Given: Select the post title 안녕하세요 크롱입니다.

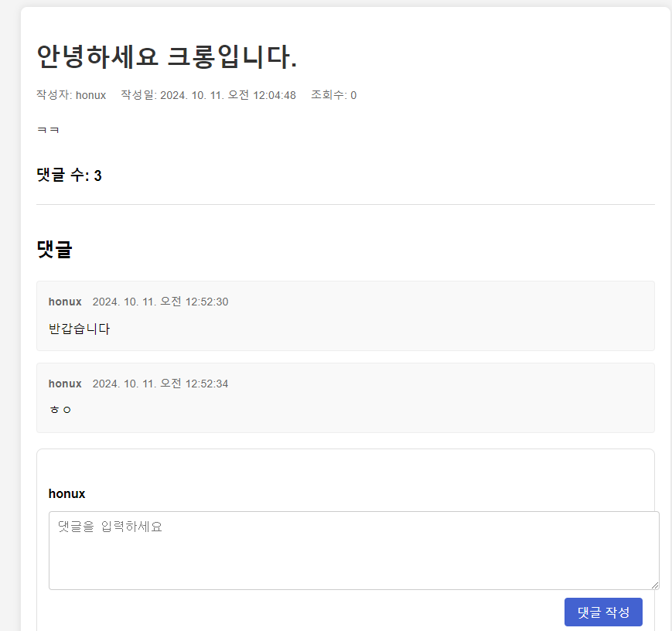Looking at the screenshot, I should tap(167, 56).
